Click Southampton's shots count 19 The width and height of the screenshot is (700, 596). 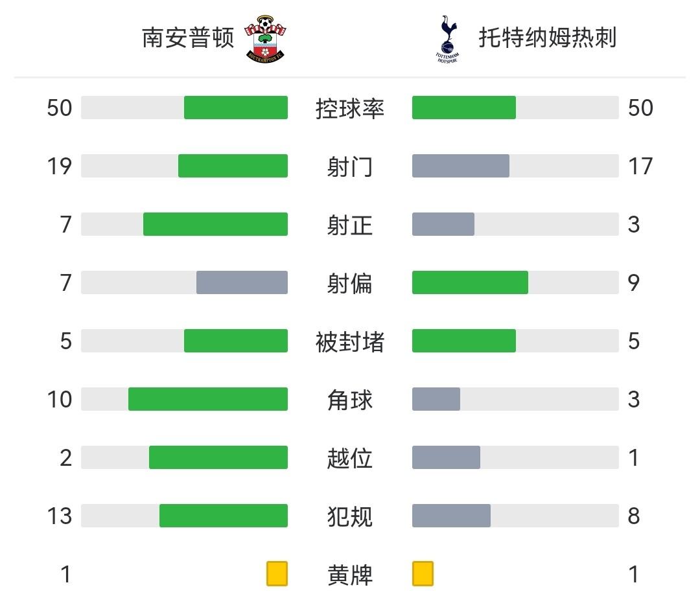coord(59,166)
